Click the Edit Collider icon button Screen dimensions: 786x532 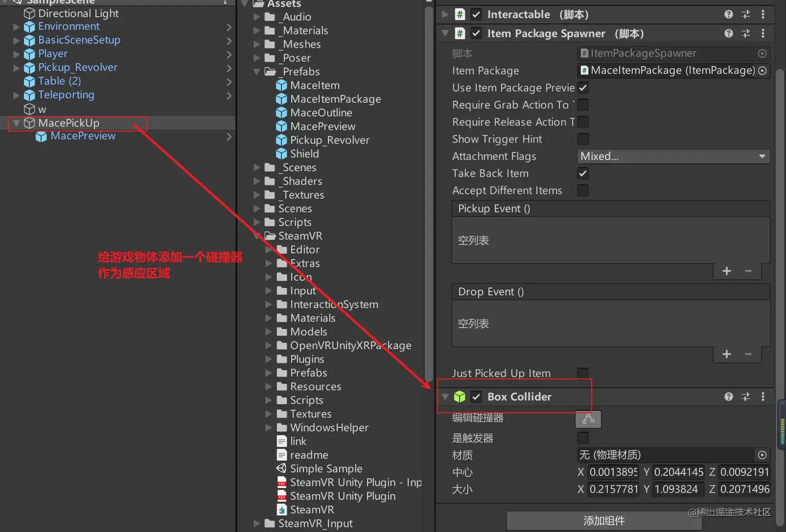pos(588,419)
